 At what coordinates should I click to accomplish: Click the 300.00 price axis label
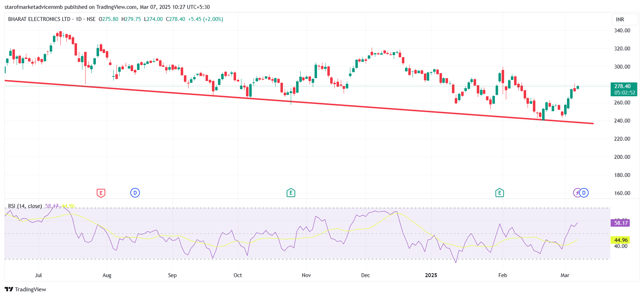pyautogui.click(x=622, y=67)
